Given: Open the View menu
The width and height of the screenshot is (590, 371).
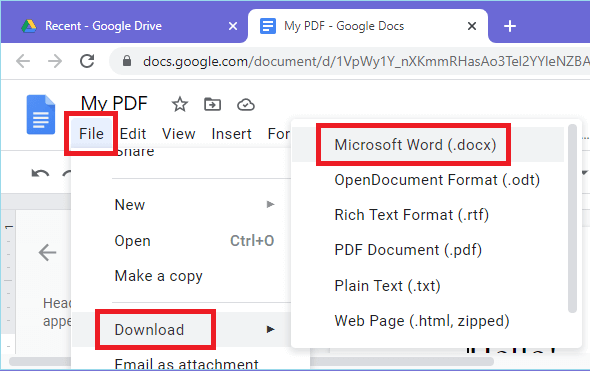Looking at the screenshot, I should [179, 134].
